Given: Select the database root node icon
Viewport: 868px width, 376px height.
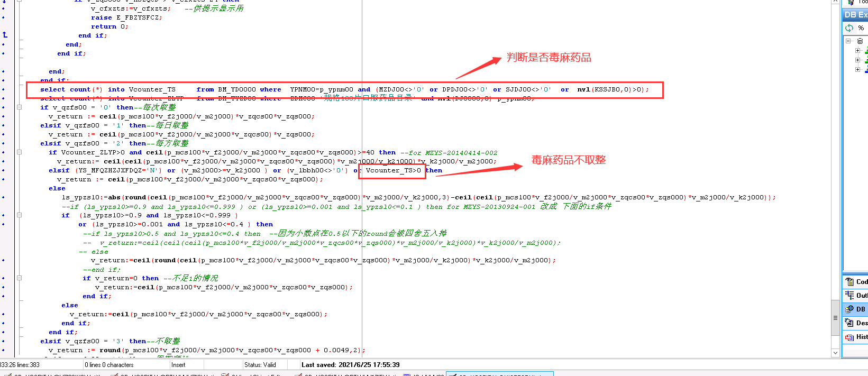Looking at the screenshot, I should [860, 41].
